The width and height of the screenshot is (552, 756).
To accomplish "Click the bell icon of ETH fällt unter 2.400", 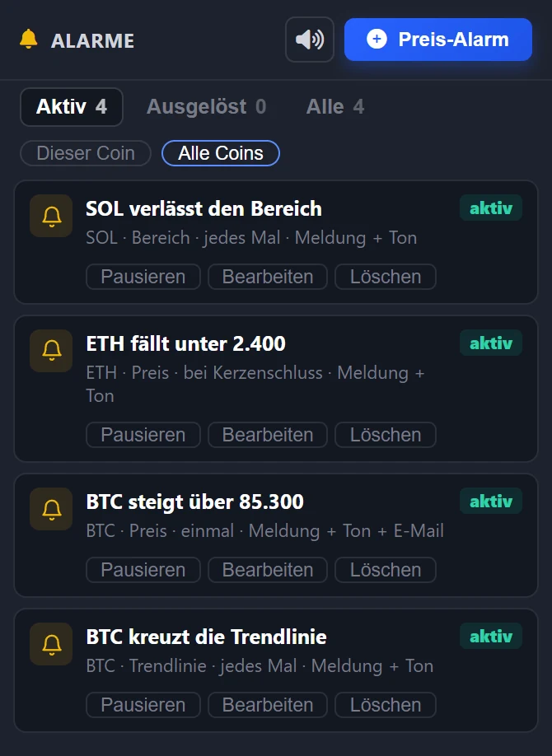I will tap(51, 351).
